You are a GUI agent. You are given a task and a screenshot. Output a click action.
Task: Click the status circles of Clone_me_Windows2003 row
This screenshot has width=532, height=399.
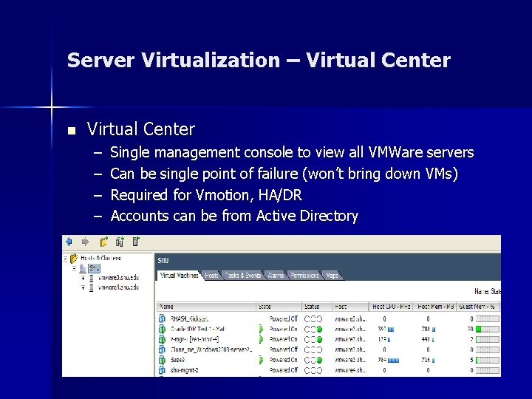point(313,349)
